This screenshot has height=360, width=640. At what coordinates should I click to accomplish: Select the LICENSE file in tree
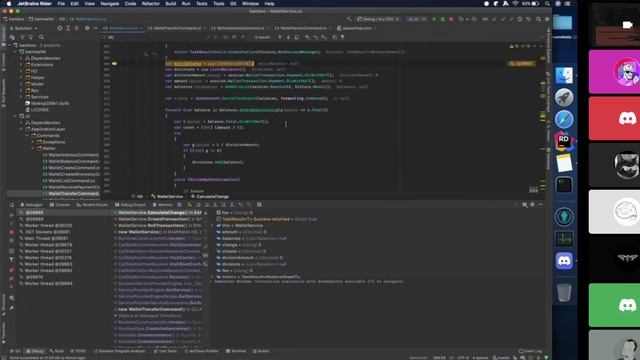tap(40, 110)
